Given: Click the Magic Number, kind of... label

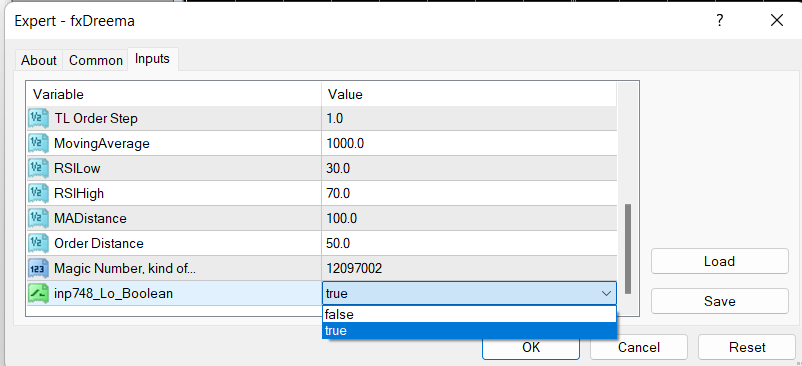Looking at the screenshot, I should pos(125,268).
